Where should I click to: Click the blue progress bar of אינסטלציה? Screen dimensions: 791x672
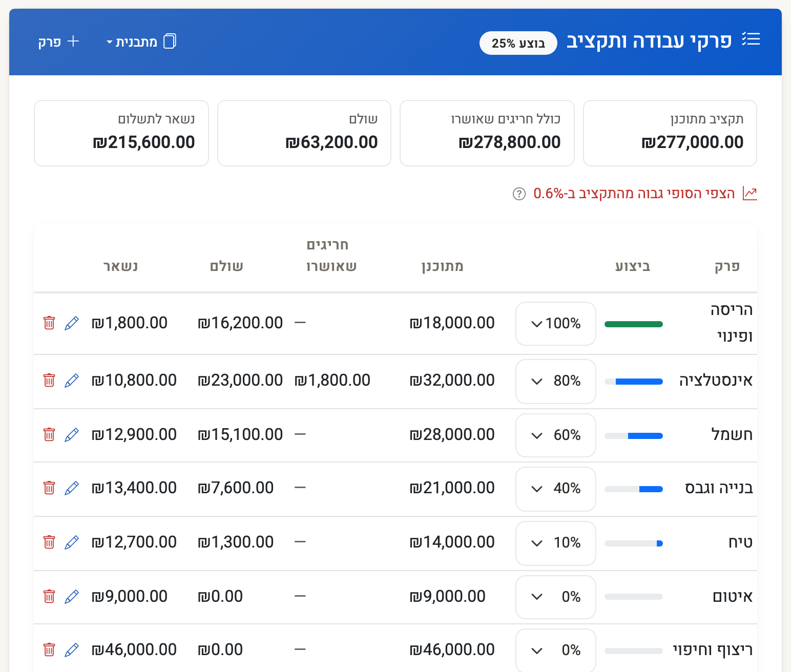click(x=634, y=381)
